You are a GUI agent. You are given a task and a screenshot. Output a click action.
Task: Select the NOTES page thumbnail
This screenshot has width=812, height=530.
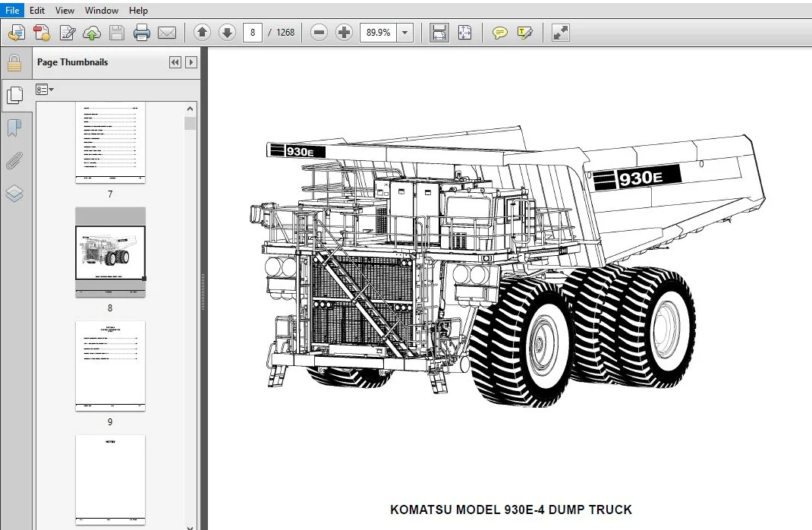(x=110, y=480)
